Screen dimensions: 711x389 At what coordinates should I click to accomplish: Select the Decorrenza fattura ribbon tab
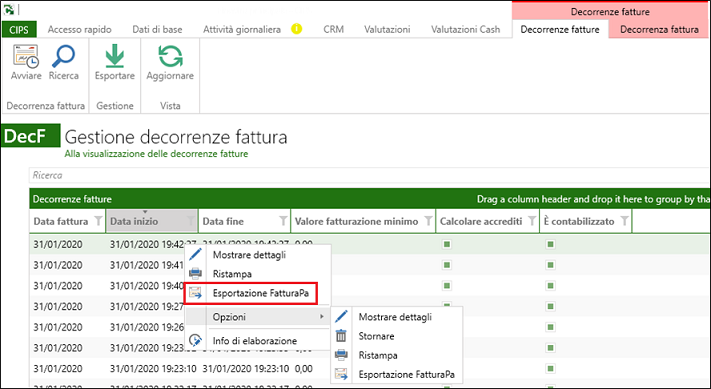click(659, 29)
